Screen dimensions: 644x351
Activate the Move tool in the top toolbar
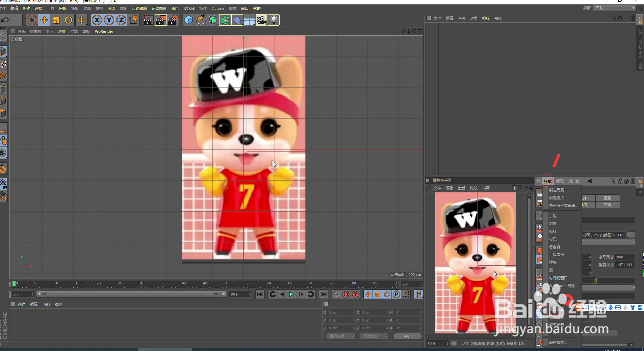pos(44,20)
